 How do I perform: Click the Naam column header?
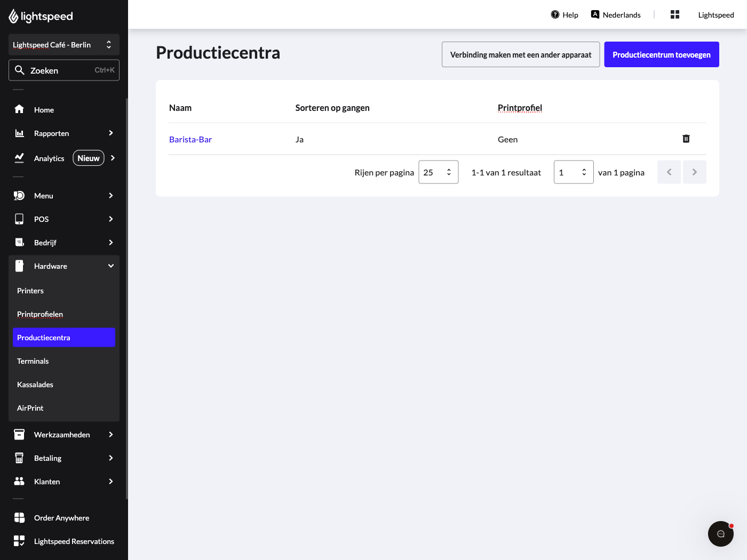180,108
